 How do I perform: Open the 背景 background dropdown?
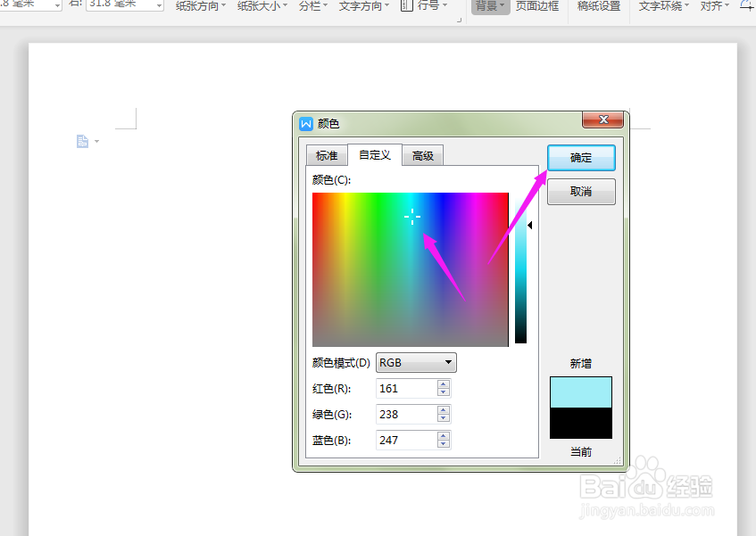[x=490, y=6]
